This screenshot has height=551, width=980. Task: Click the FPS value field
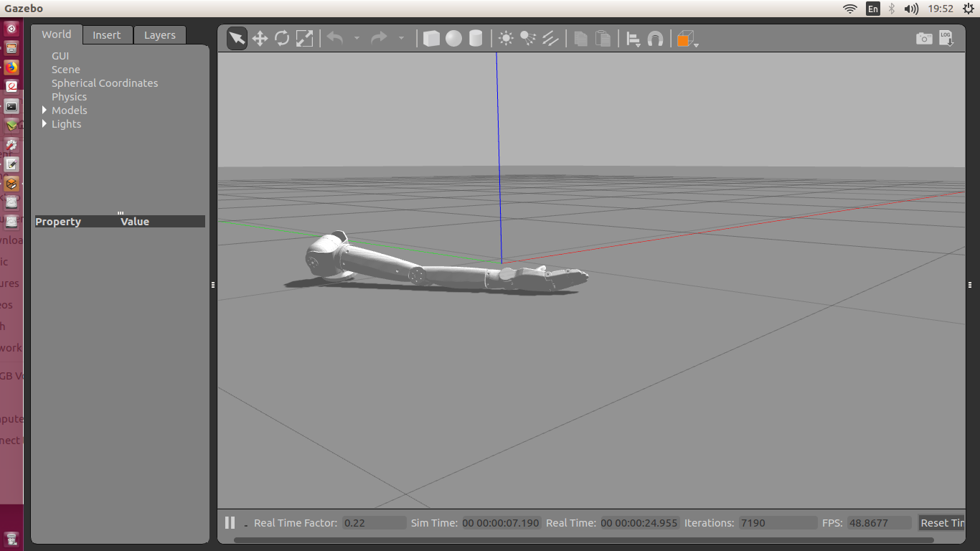click(879, 523)
